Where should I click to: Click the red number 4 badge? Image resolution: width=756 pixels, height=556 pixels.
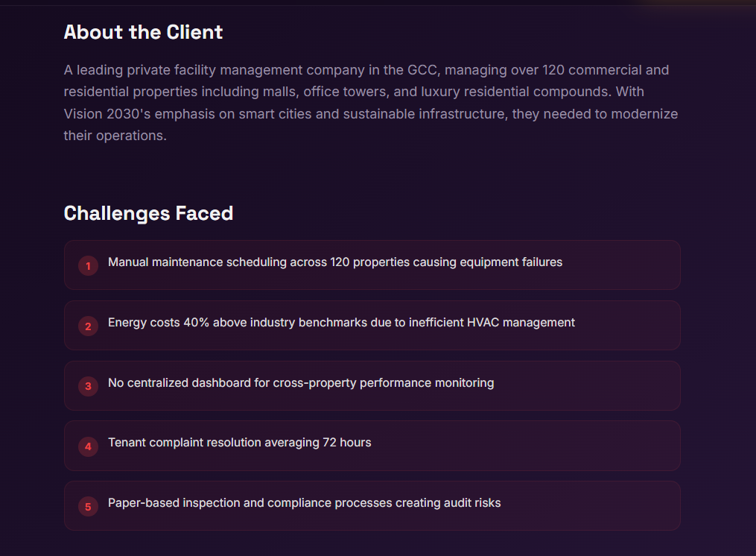(88, 446)
